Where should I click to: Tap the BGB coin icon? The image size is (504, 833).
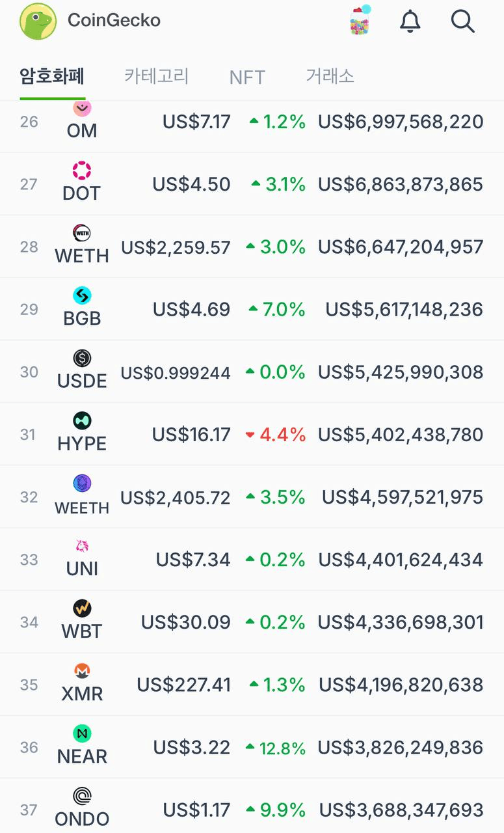tap(82, 296)
